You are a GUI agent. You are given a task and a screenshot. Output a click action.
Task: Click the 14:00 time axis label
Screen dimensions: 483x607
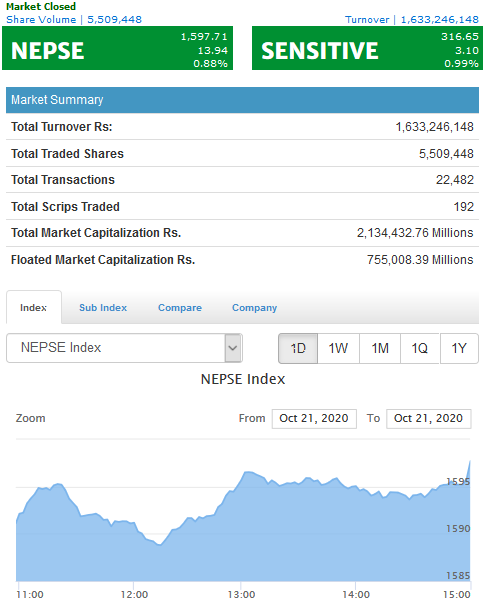point(356,595)
